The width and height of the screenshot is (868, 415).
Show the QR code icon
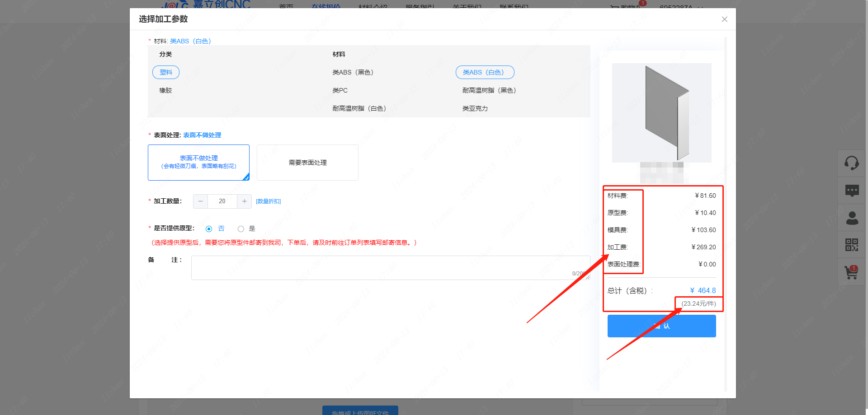click(x=851, y=245)
